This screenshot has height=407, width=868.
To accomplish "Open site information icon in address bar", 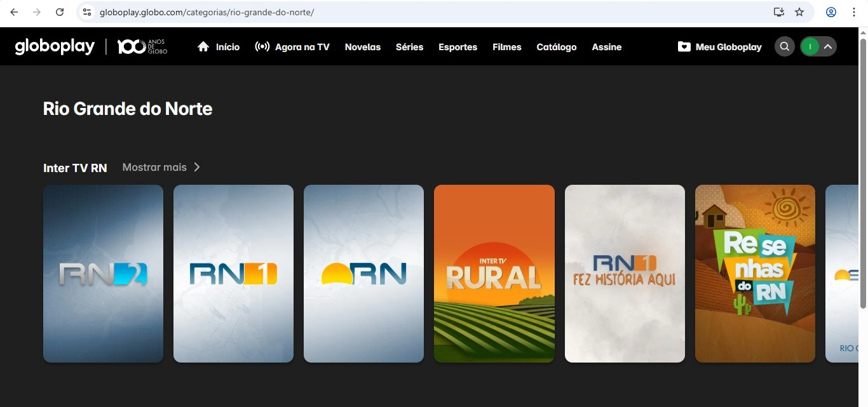I will pyautogui.click(x=87, y=12).
